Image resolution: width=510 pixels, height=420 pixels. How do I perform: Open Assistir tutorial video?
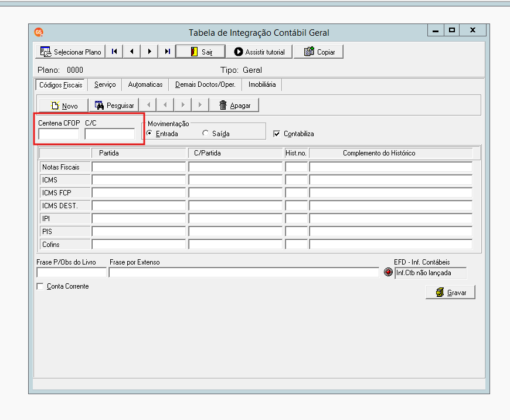(x=259, y=52)
